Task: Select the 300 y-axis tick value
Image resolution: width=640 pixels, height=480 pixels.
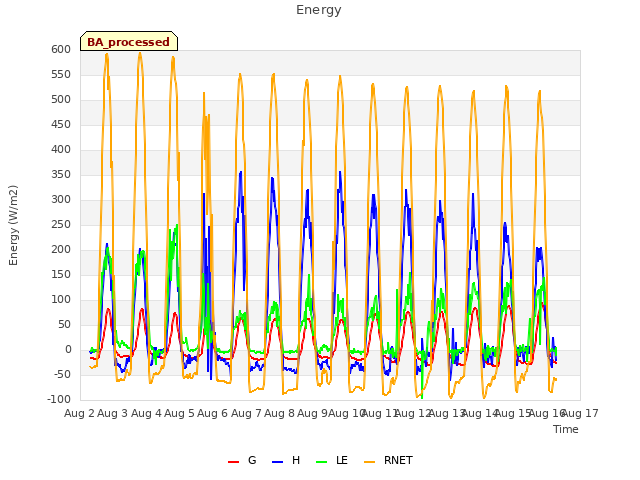Action: (x=61, y=200)
